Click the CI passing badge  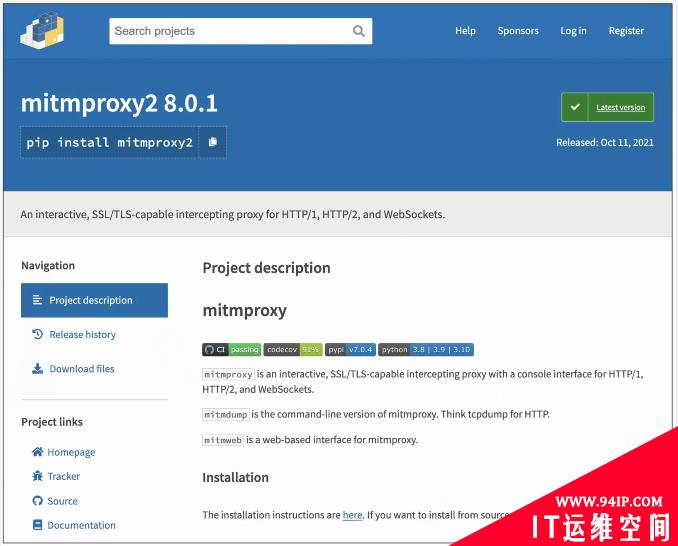[x=231, y=349]
